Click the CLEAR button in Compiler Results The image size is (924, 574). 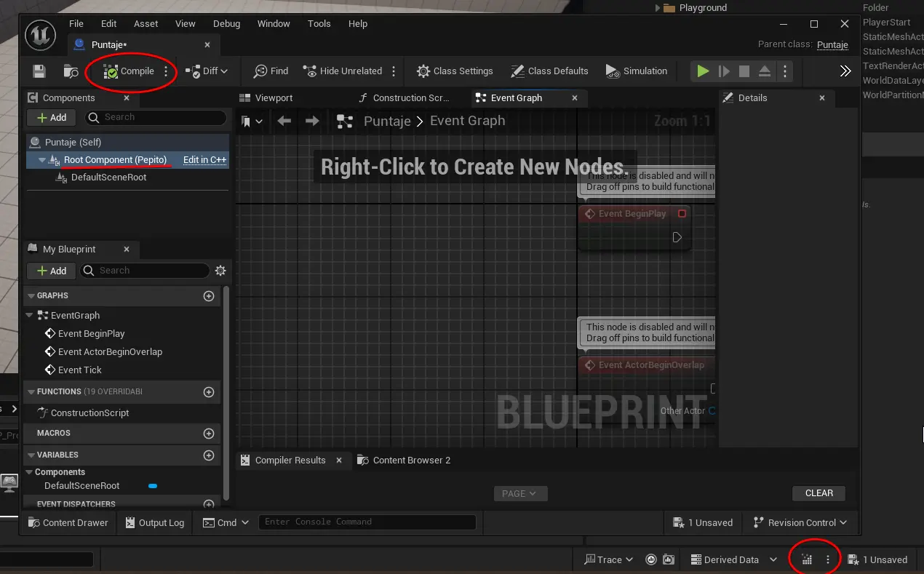coord(819,493)
